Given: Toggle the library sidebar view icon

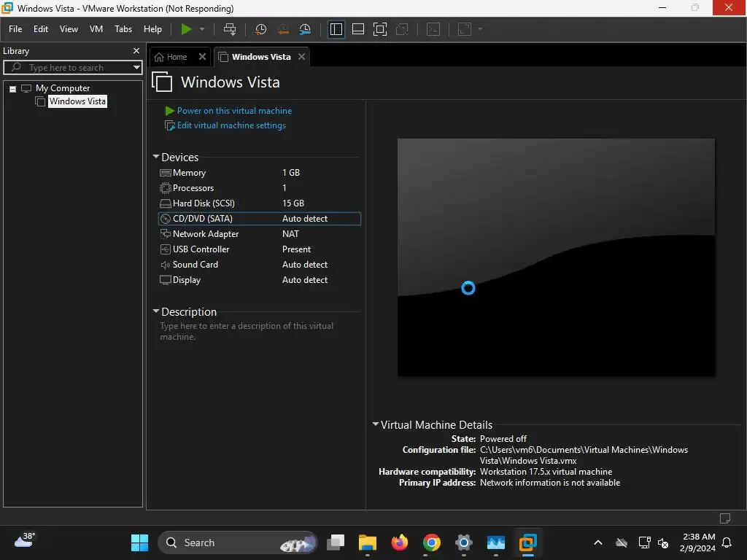Looking at the screenshot, I should (336, 29).
